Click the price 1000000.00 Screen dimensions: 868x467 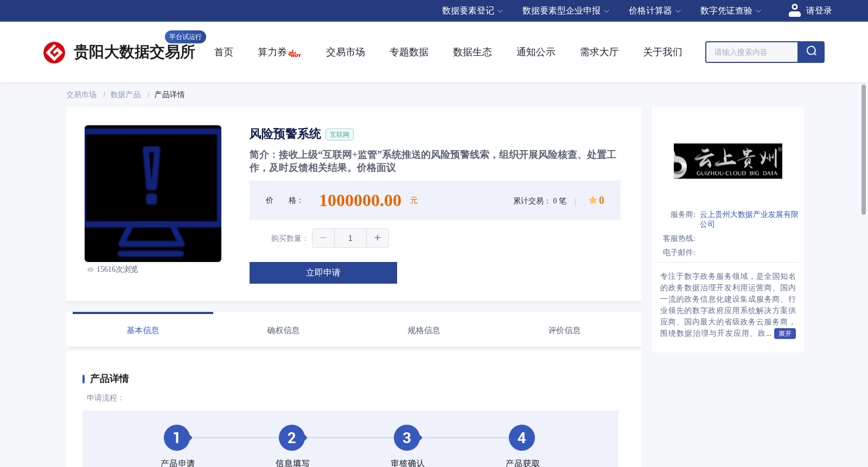coord(360,201)
